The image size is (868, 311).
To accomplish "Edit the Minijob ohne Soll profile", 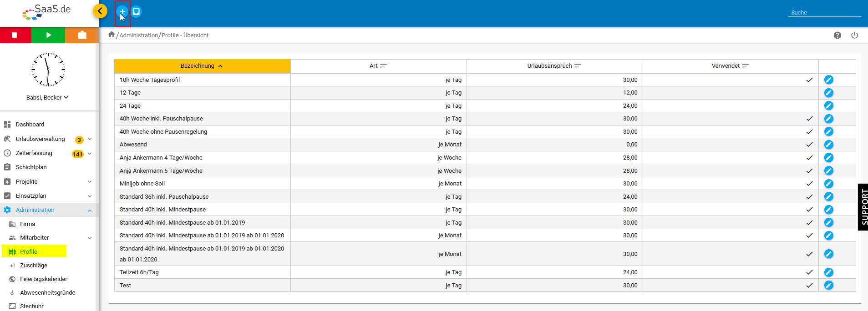I will point(828,184).
